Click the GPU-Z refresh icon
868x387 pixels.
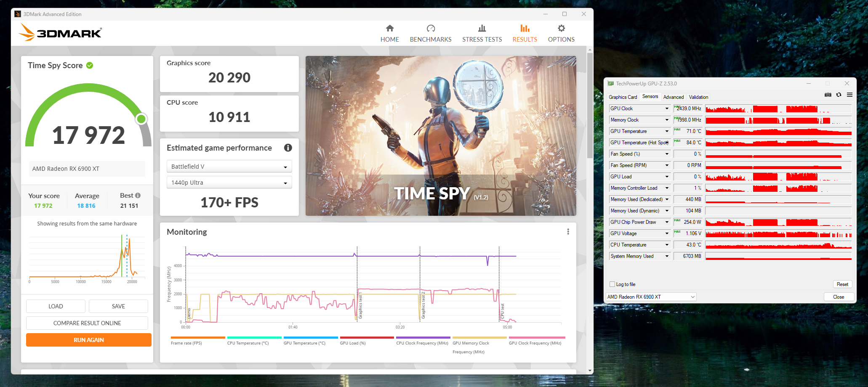tap(839, 95)
